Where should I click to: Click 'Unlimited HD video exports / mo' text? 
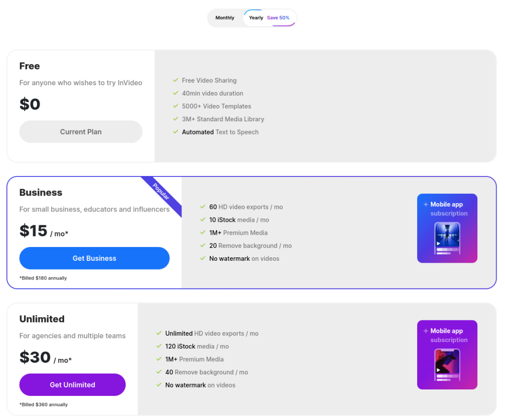(x=212, y=333)
